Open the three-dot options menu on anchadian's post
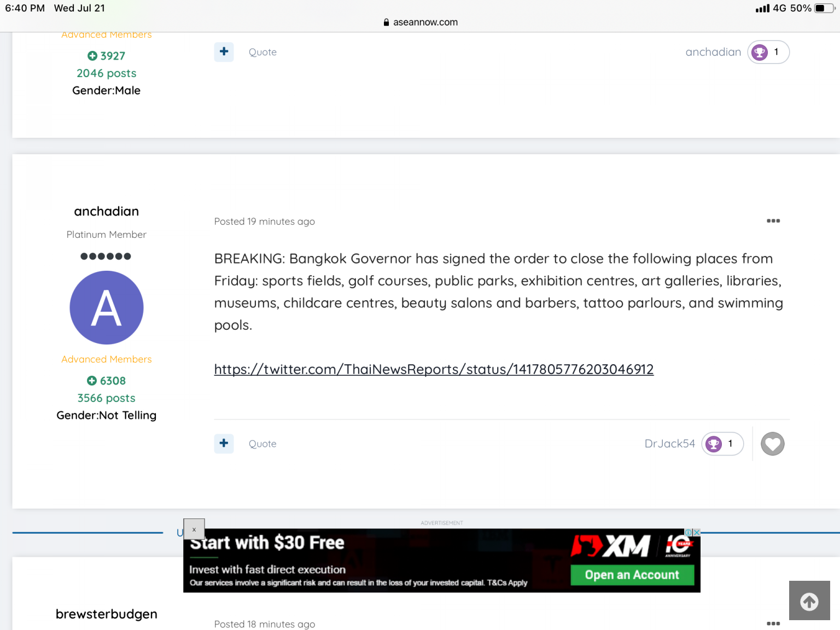 773,221
